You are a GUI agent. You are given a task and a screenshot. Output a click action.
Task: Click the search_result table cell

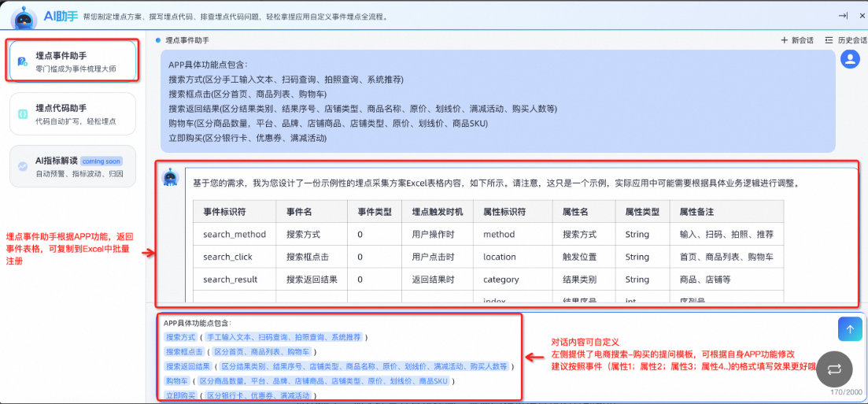(235, 280)
